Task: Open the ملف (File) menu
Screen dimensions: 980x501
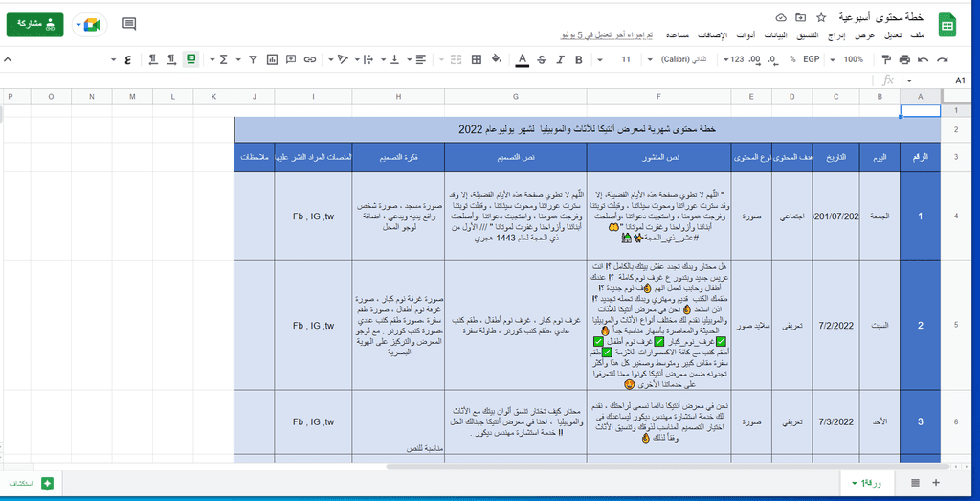Action: [x=918, y=35]
